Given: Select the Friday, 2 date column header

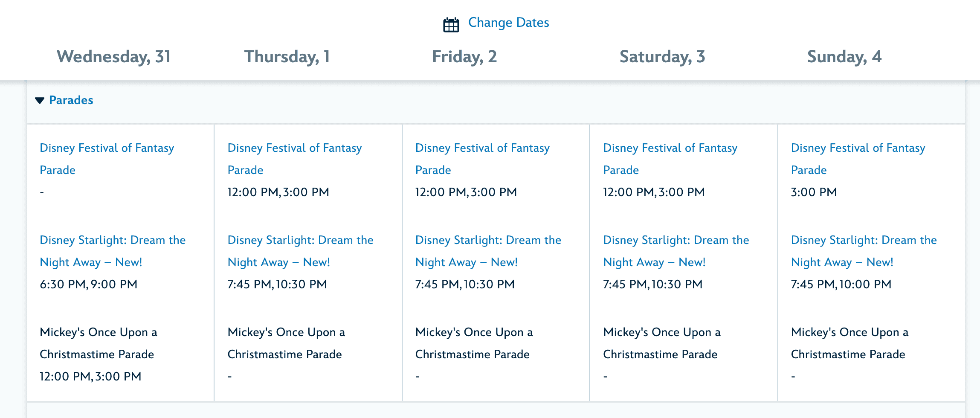Looking at the screenshot, I should click(464, 57).
